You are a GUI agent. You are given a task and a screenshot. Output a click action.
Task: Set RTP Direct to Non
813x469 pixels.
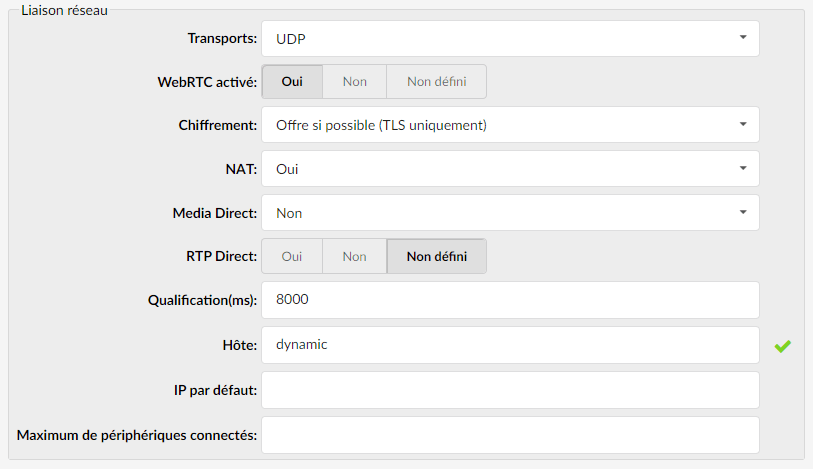(355, 256)
